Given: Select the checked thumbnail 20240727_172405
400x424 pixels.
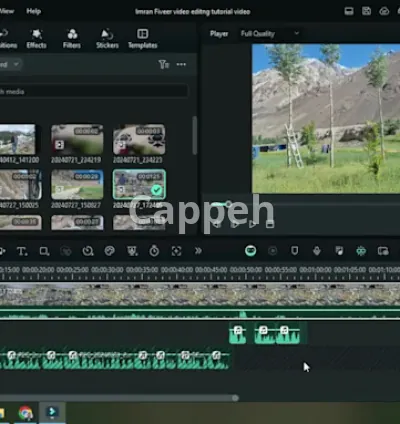Looking at the screenshot, I should click(139, 184).
